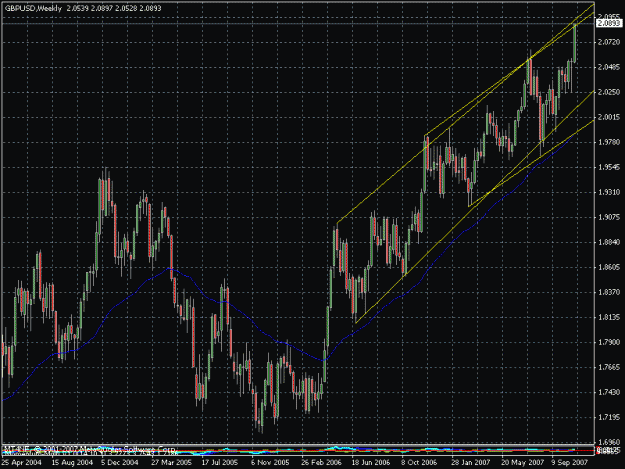The image size is (625, 469).
Task: Click the 1.7900 price axis label
Action: pos(609,342)
